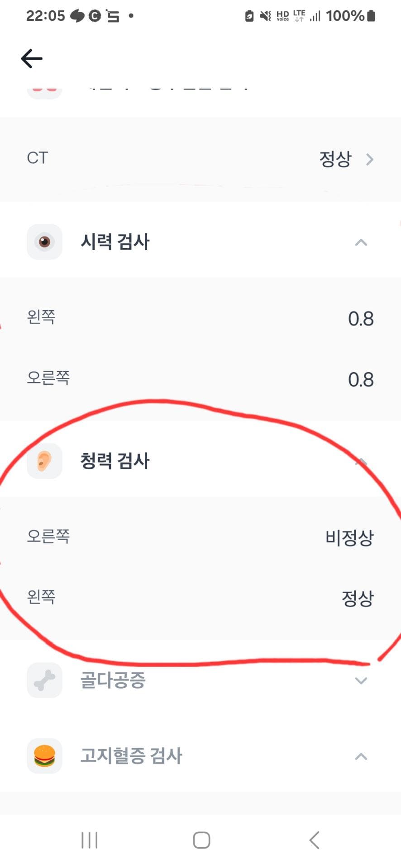Tap the hamburger icon for hyperlipidemia test

click(44, 756)
